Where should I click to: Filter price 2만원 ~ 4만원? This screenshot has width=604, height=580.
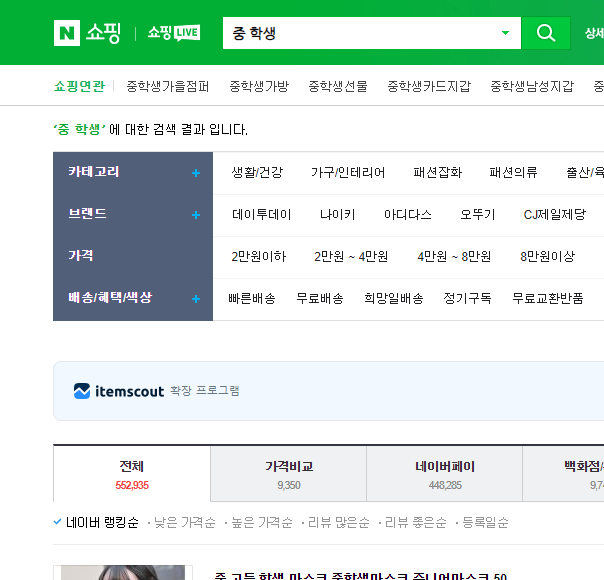pos(351,256)
